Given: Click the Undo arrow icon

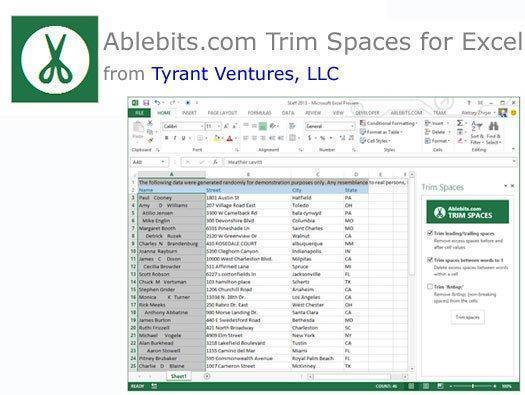Looking at the screenshot, I should click(x=157, y=103).
